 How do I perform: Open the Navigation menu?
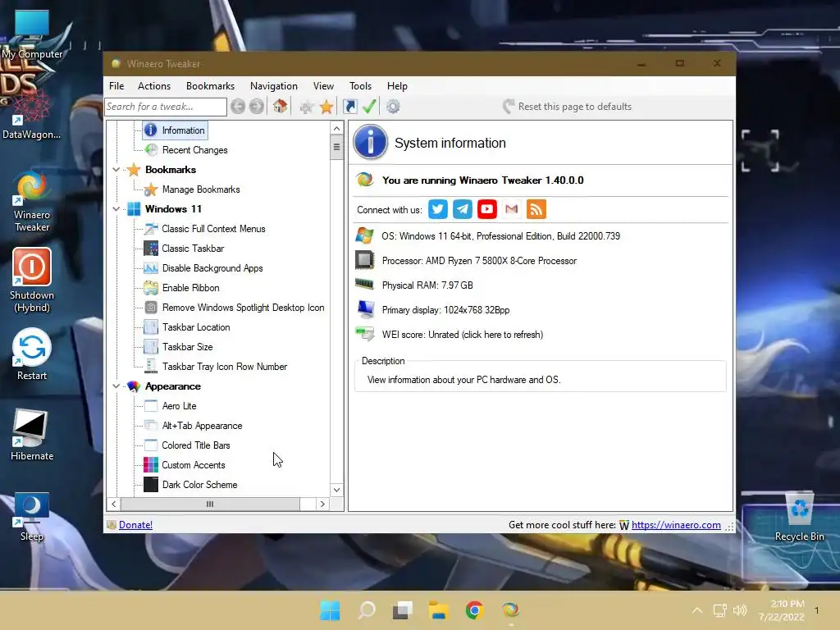(x=274, y=85)
